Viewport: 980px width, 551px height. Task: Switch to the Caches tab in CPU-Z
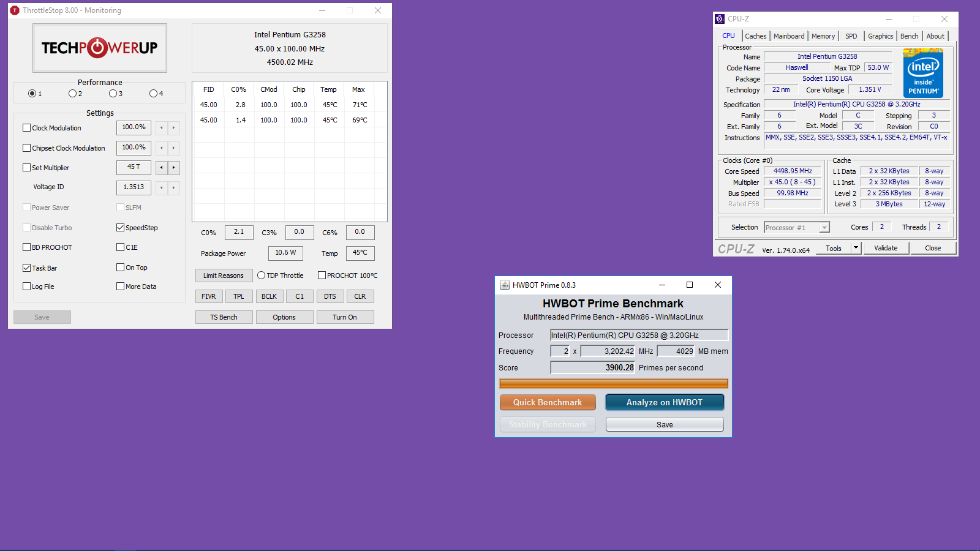[755, 36]
